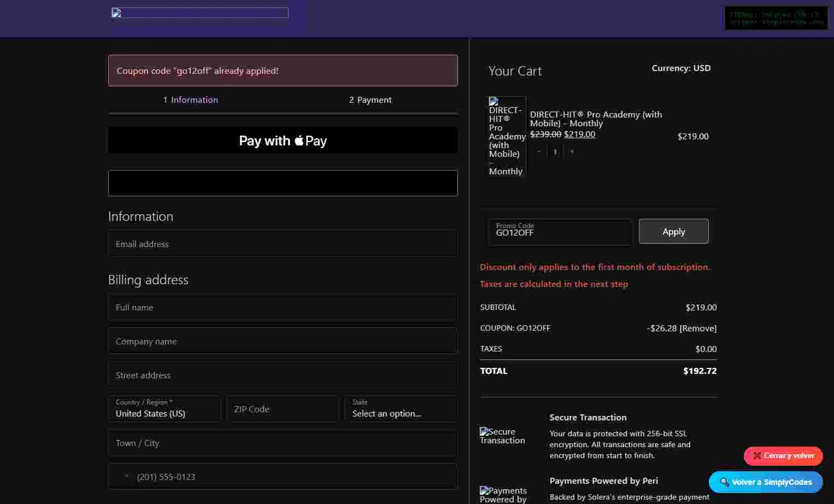
Task: Focus the Full name field
Action: tap(283, 307)
